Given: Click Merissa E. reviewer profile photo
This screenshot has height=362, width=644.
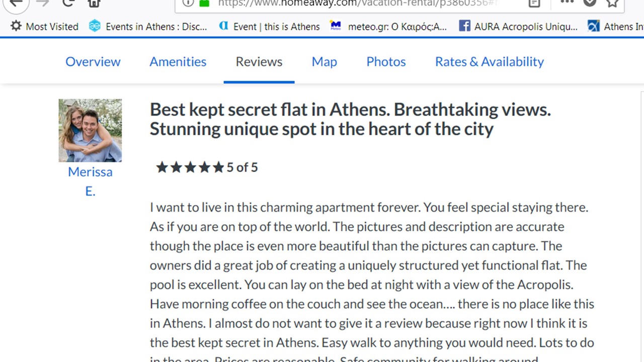Looking at the screenshot, I should [x=90, y=130].
